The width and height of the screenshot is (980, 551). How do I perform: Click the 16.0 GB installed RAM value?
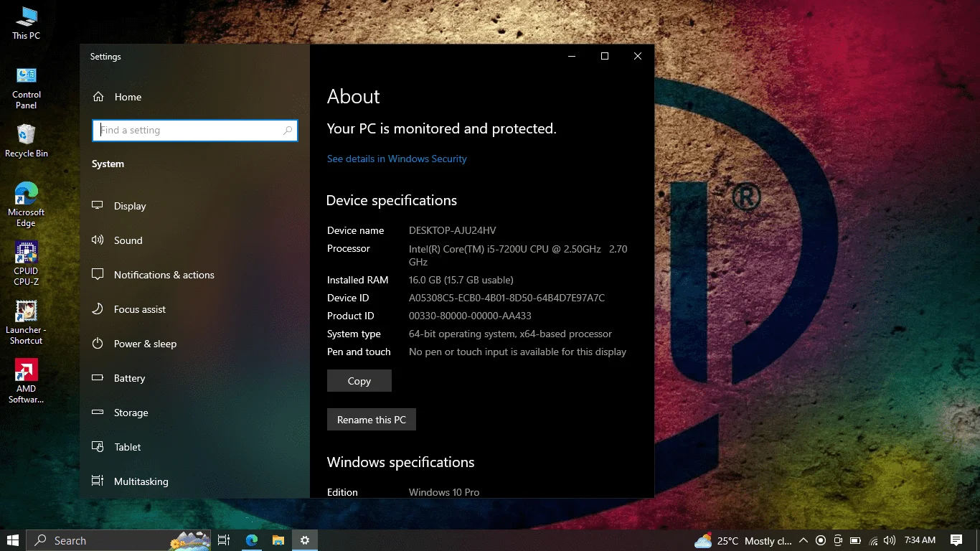coord(461,280)
